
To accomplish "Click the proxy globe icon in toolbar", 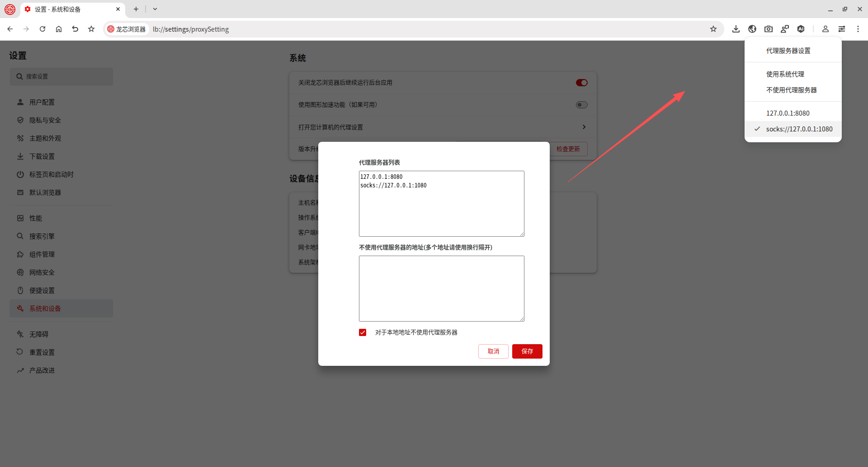I will pos(752,29).
